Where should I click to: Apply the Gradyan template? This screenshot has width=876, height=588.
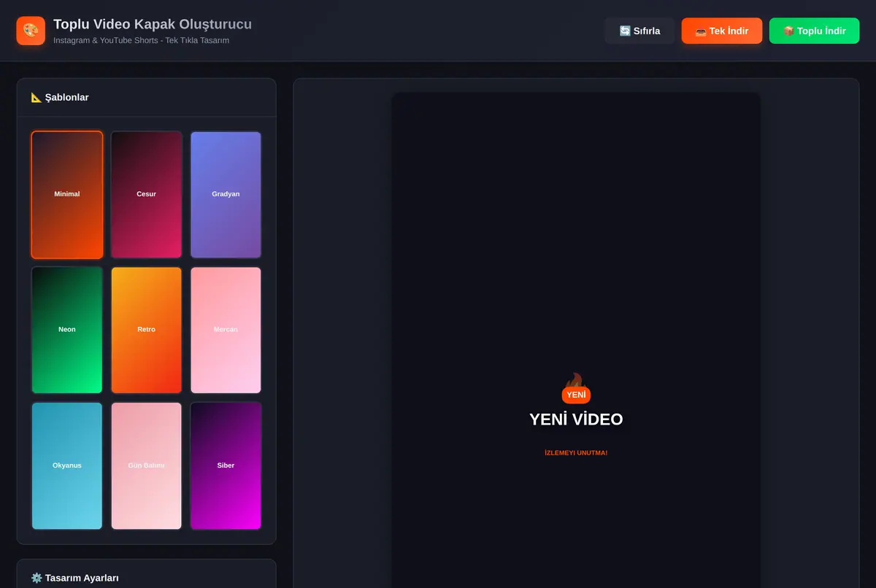pyautogui.click(x=226, y=195)
